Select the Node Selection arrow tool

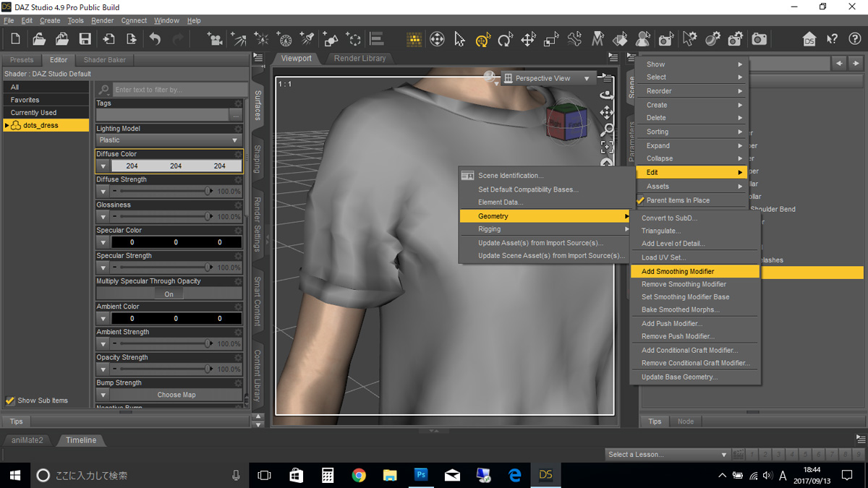tap(460, 39)
